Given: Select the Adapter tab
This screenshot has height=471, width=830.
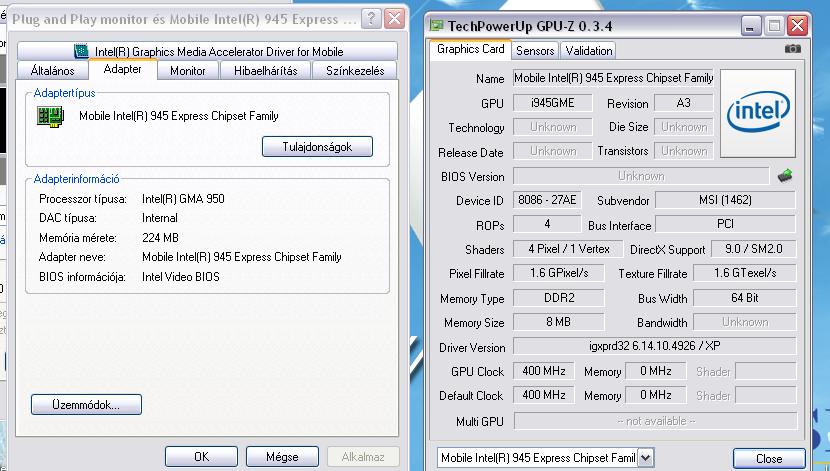Looking at the screenshot, I should click(x=123, y=69).
